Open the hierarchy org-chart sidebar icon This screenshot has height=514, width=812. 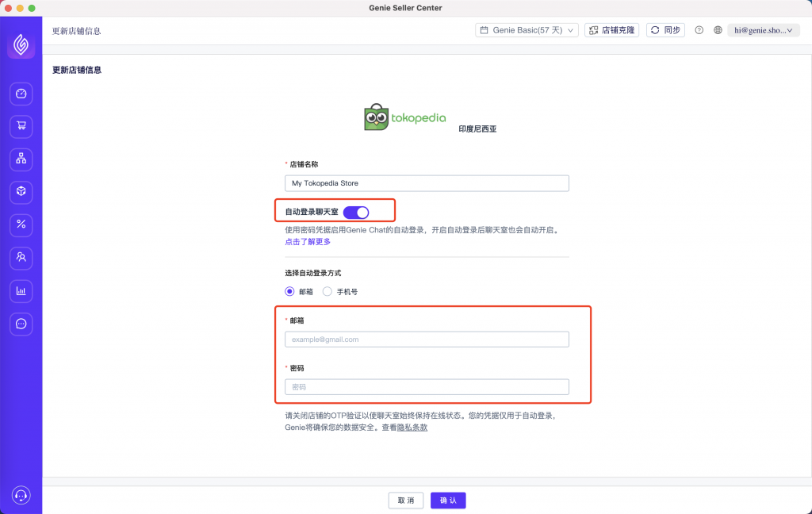coord(21,159)
